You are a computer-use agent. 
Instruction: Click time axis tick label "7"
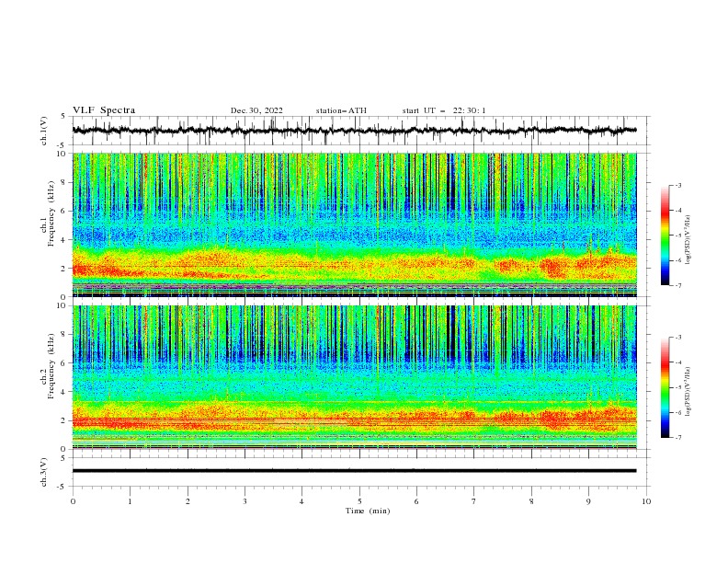[474, 501]
